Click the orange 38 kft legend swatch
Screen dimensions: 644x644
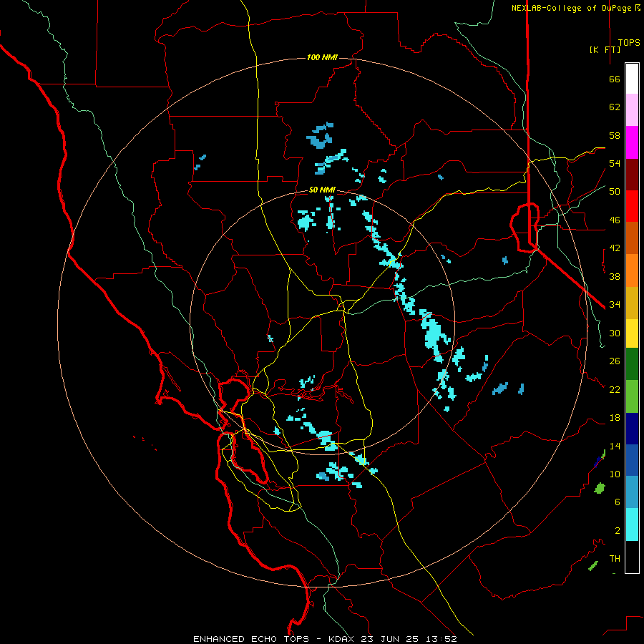tap(632, 270)
